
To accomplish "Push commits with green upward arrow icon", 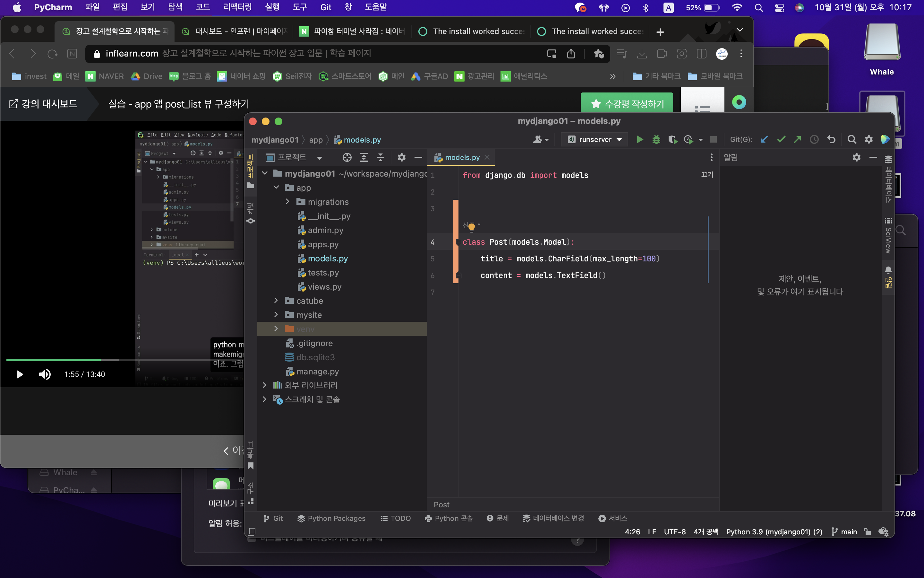I will [x=797, y=140].
